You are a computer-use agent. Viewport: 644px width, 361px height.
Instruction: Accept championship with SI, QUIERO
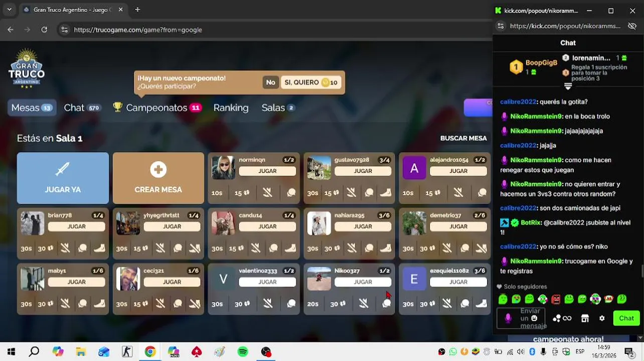[311, 82]
